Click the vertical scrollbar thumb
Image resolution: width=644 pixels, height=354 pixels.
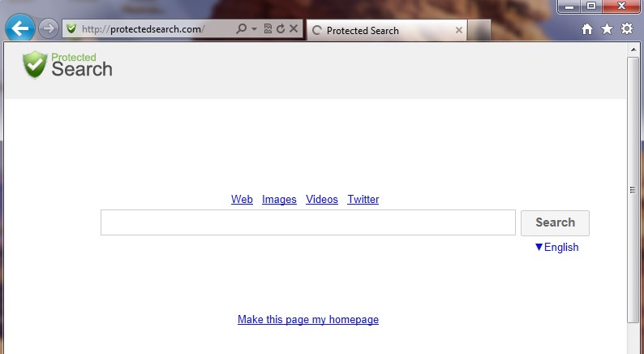(x=633, y=190)
